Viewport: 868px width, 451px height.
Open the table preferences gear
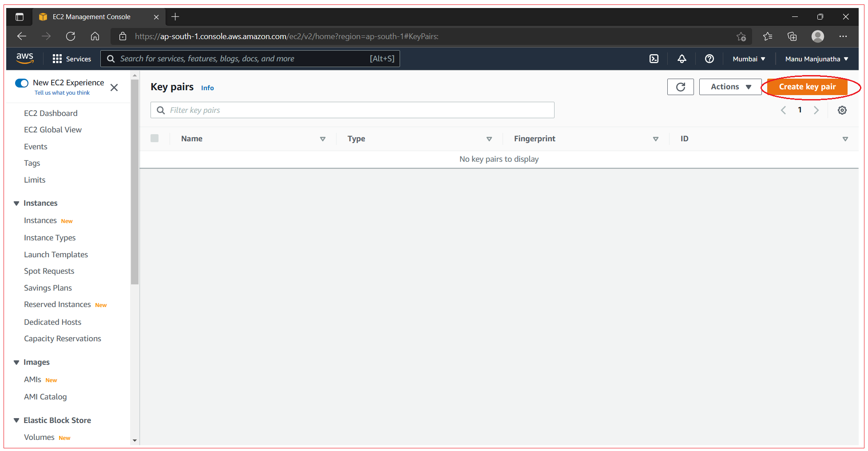(x=842, y=110)
